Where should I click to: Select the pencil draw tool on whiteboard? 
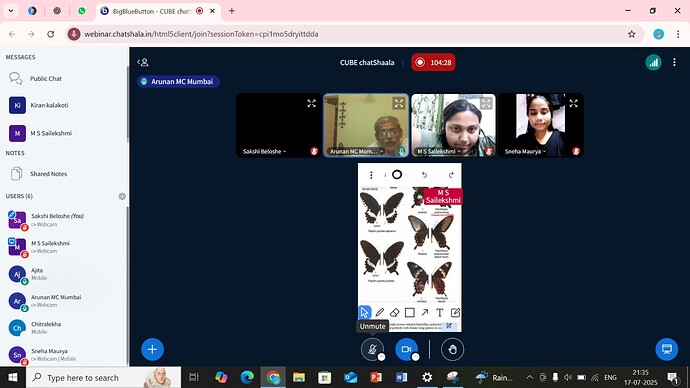click(x=379, y=312)
